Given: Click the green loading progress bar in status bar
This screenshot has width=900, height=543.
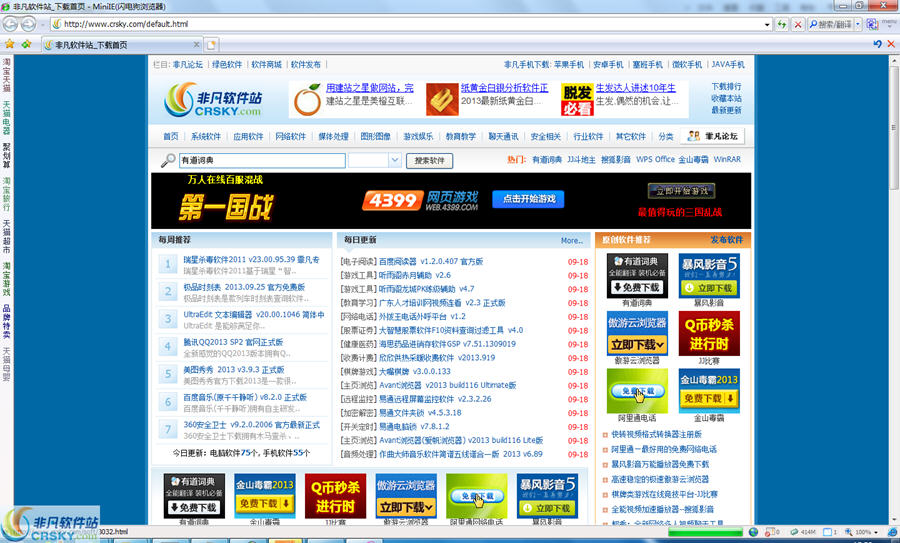Looking at the screenshot, I should pos(705,532).
